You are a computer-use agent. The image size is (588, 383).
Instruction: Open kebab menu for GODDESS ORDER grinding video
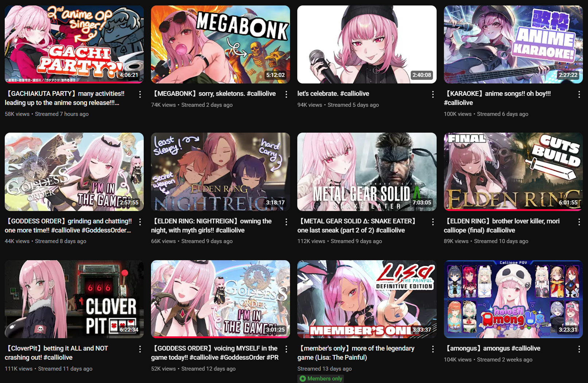click(x=140, y=222)
